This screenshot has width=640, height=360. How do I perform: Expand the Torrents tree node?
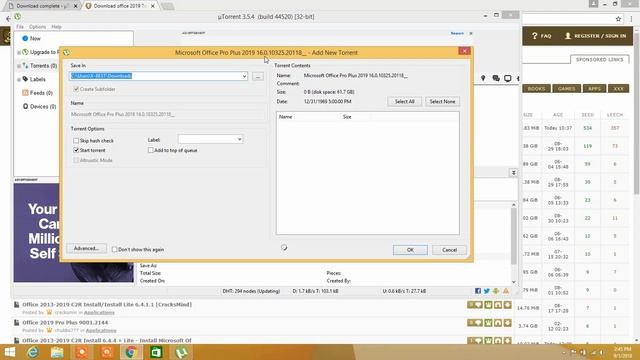19,66
